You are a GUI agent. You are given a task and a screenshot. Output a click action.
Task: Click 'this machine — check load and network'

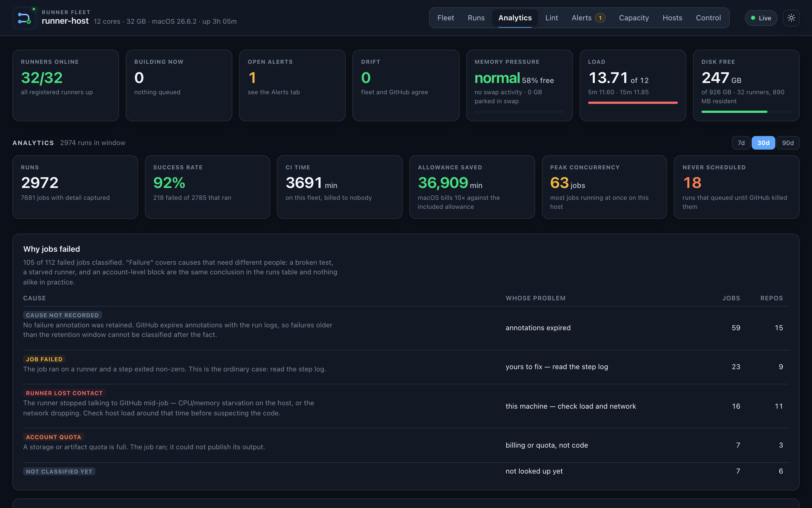[x=571, y=406]
